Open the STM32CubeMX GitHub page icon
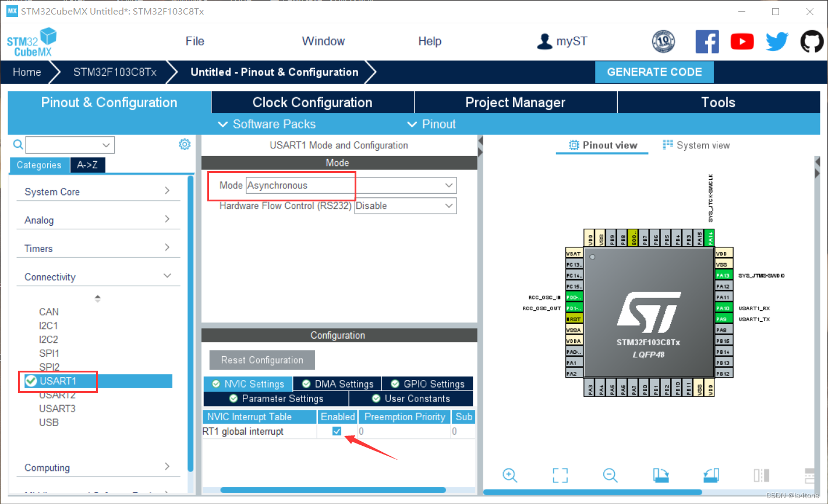This screenshot has width=828, height=504. pyautogui.click(x=812, y=41)
